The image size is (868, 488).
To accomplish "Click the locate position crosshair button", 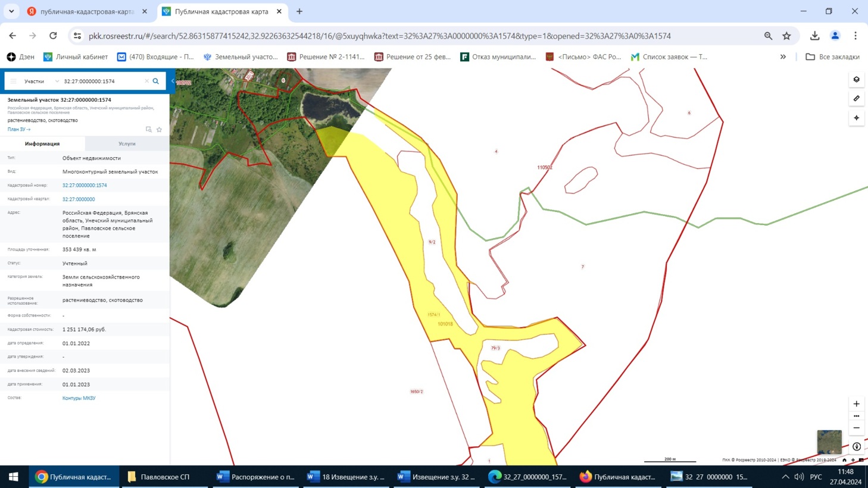I will 856,118.
